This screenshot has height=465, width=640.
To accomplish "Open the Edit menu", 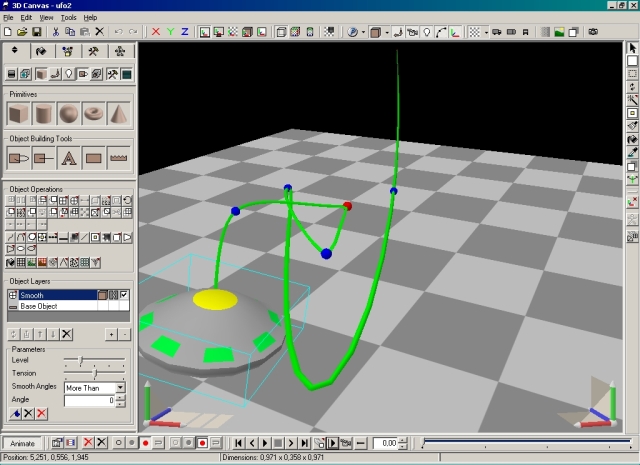I will pyautogui.click(x=26, y=18).
